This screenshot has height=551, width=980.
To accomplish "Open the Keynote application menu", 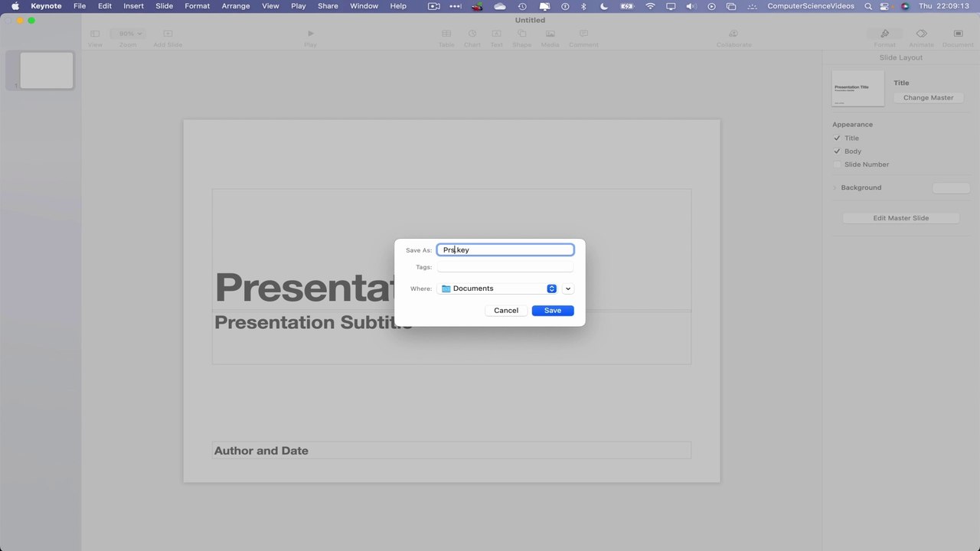I will pyautogui.click(x=46, y=6).
